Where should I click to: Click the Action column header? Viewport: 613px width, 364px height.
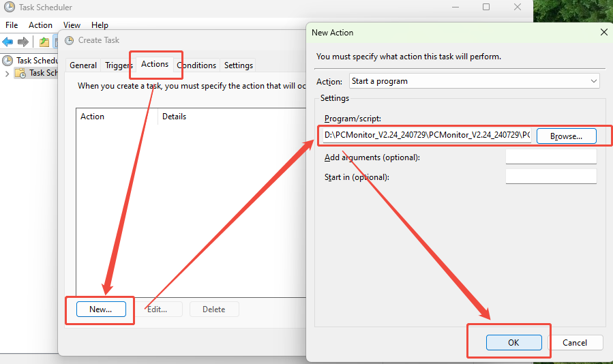tap(117, 117)
